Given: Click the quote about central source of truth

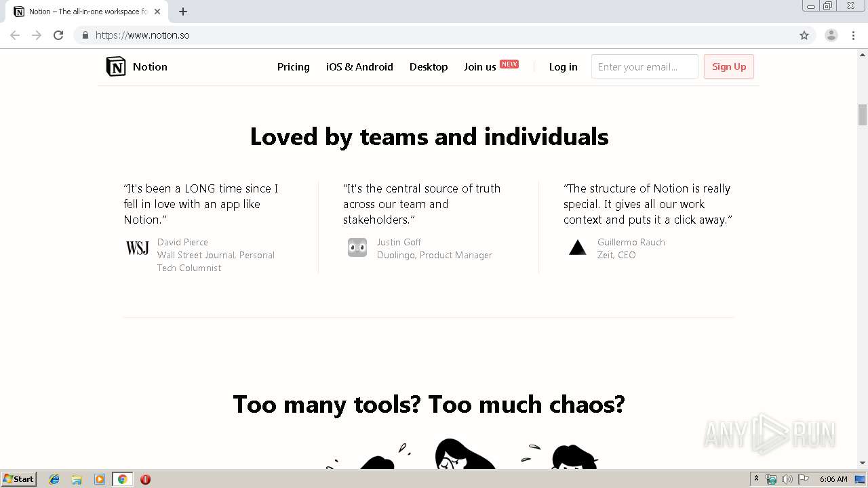Looking at the screenshot, I should pos(422,204).
